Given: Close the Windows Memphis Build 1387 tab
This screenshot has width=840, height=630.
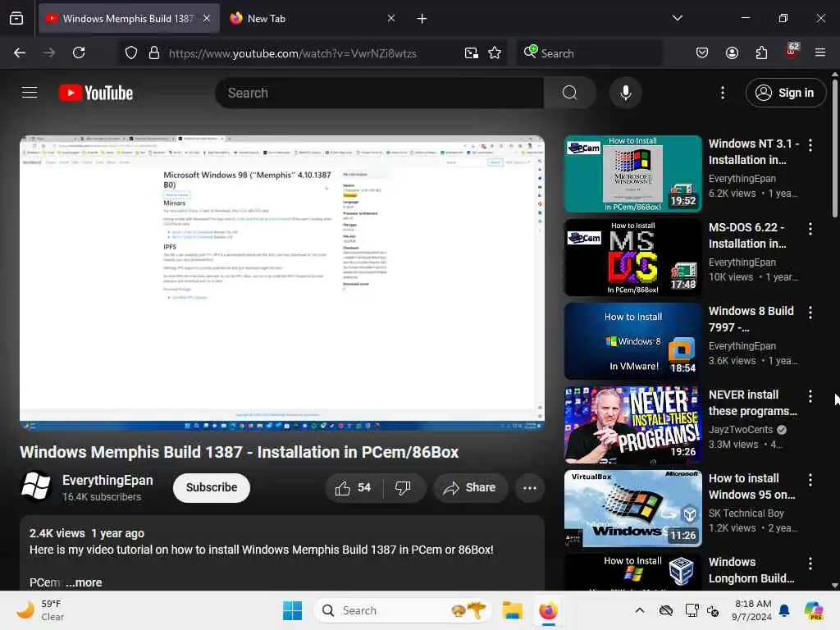Looking at the screenshot, I should point(207,18).
